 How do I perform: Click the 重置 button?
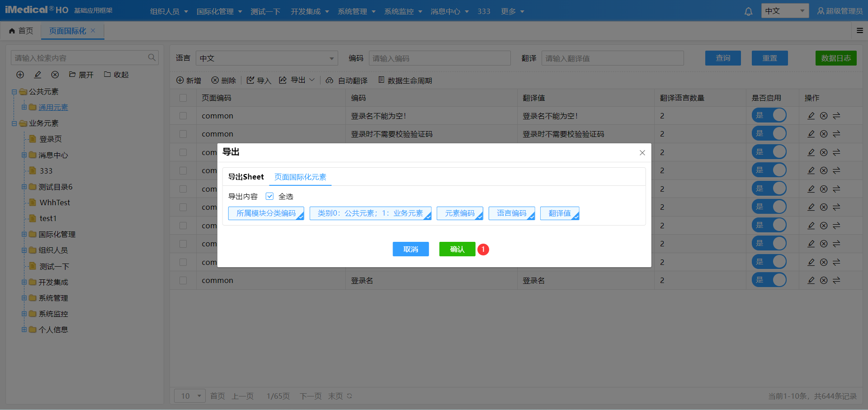click(769, 58)
